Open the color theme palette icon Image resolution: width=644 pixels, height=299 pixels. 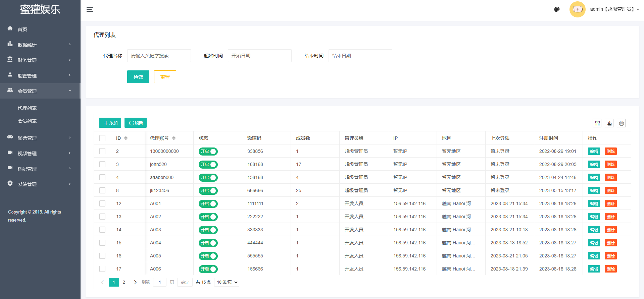557,9
